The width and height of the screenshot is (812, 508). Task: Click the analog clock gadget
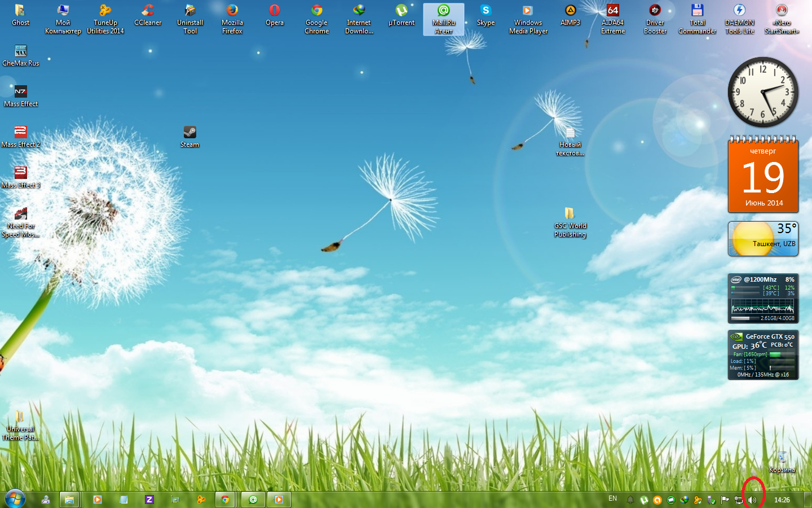[763, 92]
